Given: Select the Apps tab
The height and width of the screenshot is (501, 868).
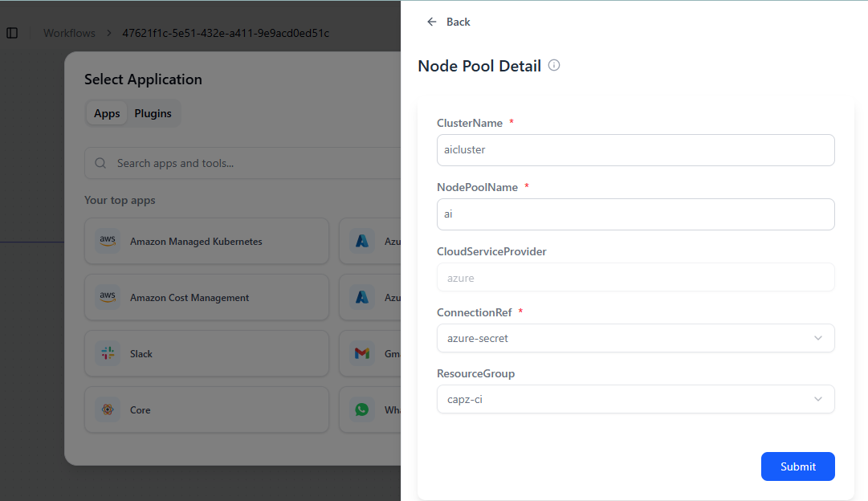Looking at the screenshot, I should pos(107,113).
